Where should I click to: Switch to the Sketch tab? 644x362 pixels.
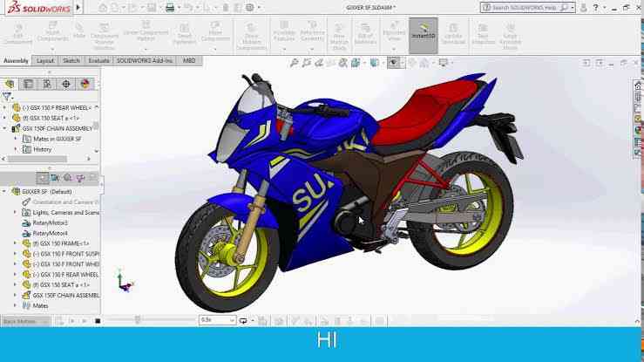click(71, 61)
